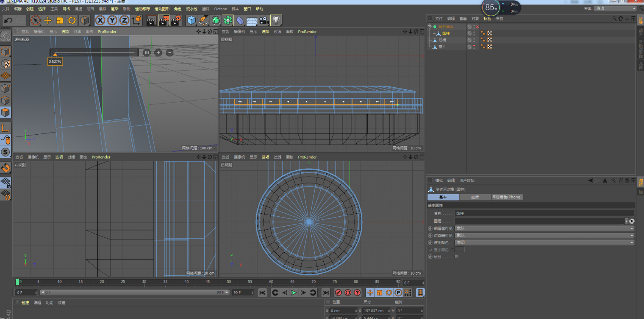The height and width of the screenshot is (319, 644).
Task: Switch to 平滑着色(Phong) tab
Action: click(x=507, y=197)
